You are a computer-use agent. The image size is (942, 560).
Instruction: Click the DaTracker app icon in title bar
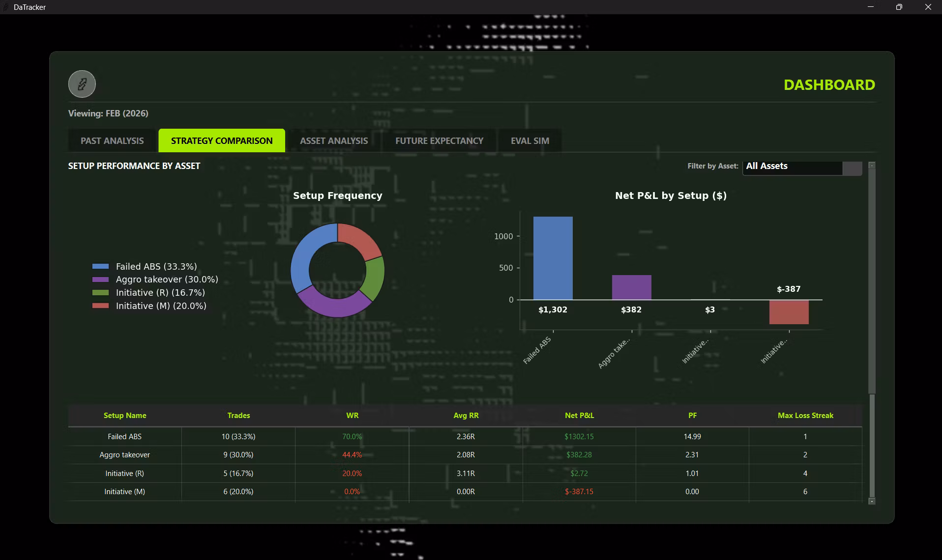[x=6, y=7]
